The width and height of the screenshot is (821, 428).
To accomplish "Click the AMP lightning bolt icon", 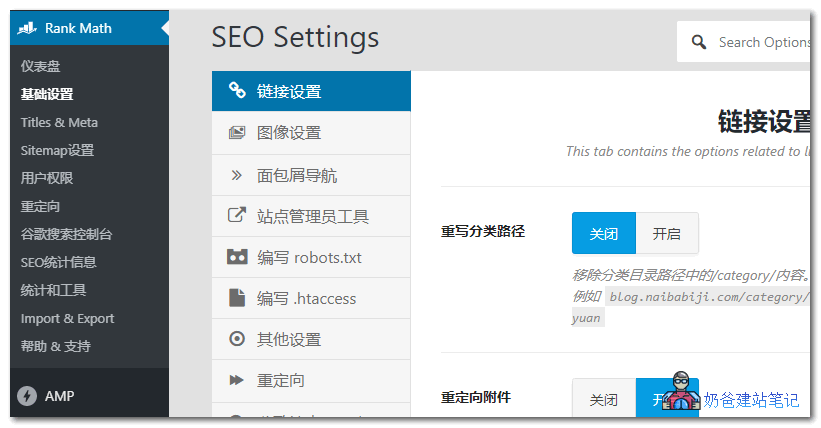I will (28, 396).
